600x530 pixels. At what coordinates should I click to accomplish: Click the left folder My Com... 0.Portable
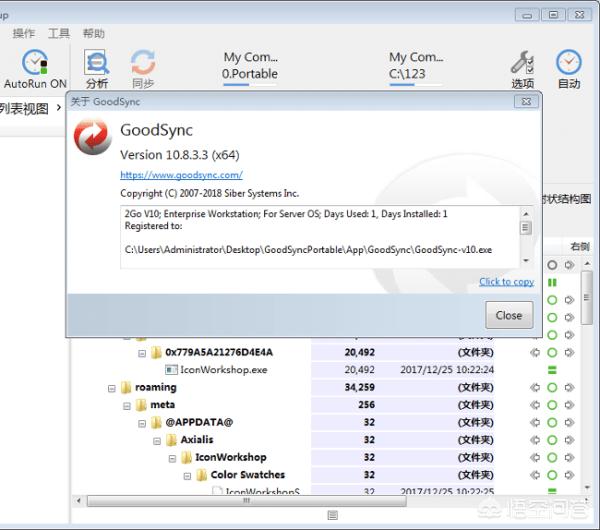pyautogui.click(x=250, y=66)
